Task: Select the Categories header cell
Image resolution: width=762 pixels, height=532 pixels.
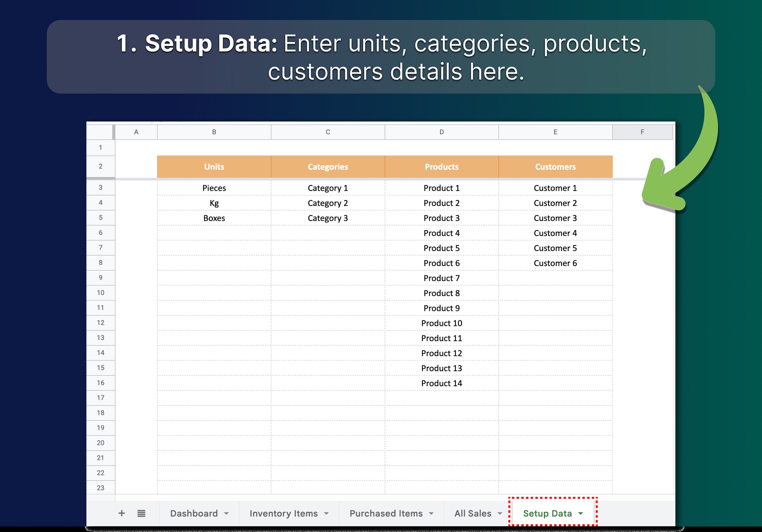Action: [328, 167]
